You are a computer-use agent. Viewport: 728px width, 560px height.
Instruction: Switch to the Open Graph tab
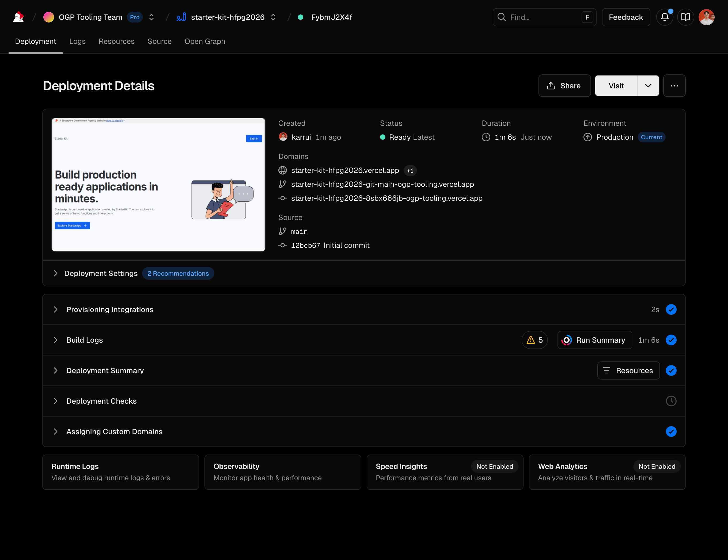[205, 41]
